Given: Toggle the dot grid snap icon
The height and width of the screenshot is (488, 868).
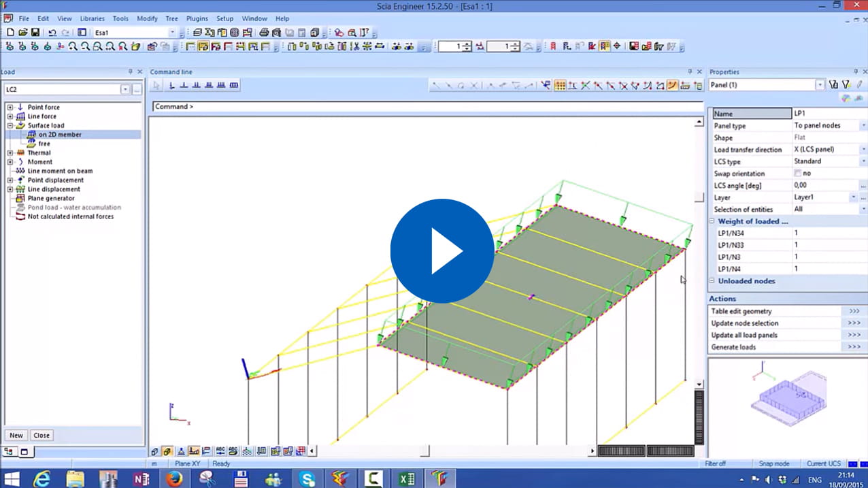Looking at the screenshot, I should [560, 85].
